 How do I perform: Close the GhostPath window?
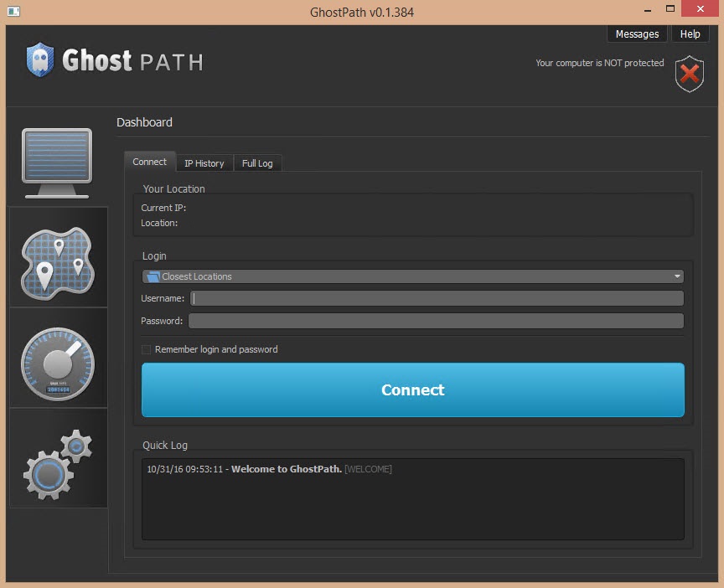(700, 8)
